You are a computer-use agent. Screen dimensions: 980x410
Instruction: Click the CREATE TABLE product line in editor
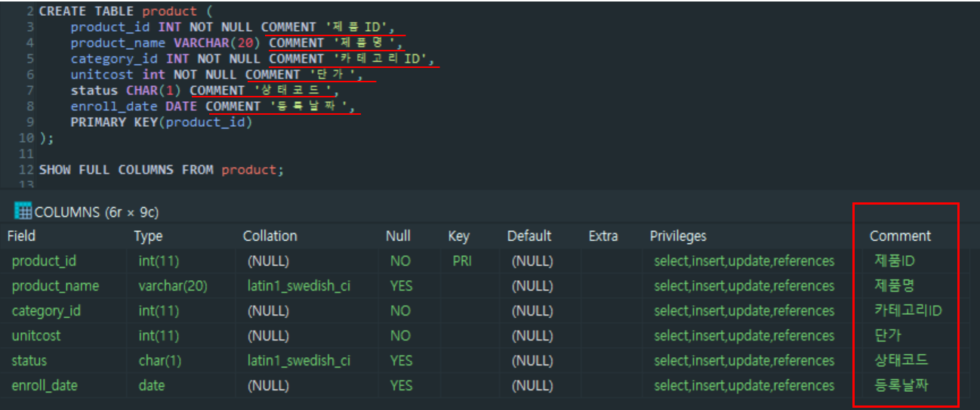coord(125,11)
